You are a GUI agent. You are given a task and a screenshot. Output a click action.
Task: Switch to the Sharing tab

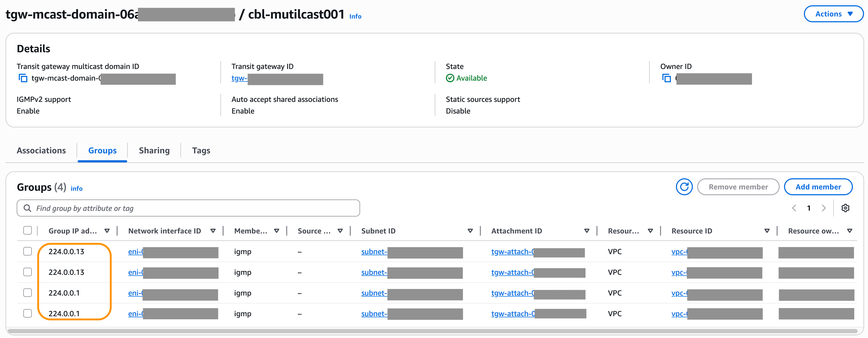tap(154, 150)
